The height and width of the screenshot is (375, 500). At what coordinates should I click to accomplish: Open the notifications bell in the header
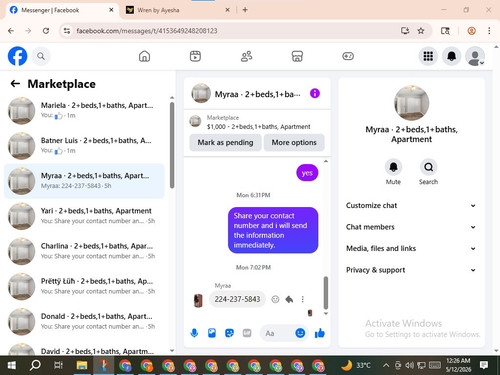[x=451, y=56]
